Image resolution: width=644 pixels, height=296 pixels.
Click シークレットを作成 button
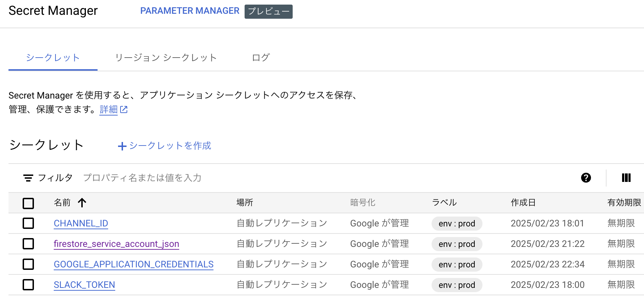click(x=164, y=146)
